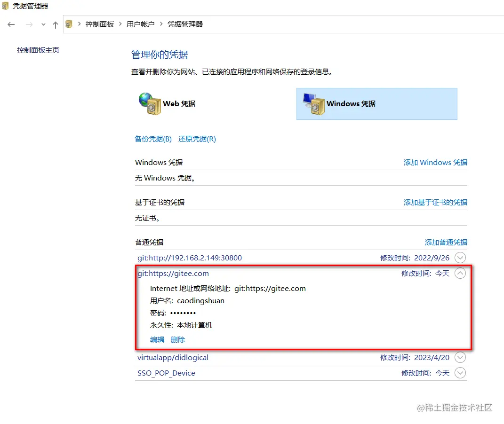
Task: Expand the virtualapp/didlogical chevron
Action: click(x=460, y=357)
